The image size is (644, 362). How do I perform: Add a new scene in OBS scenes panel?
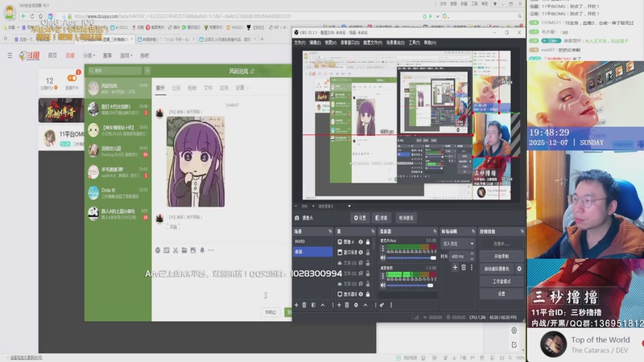point(296,305)
